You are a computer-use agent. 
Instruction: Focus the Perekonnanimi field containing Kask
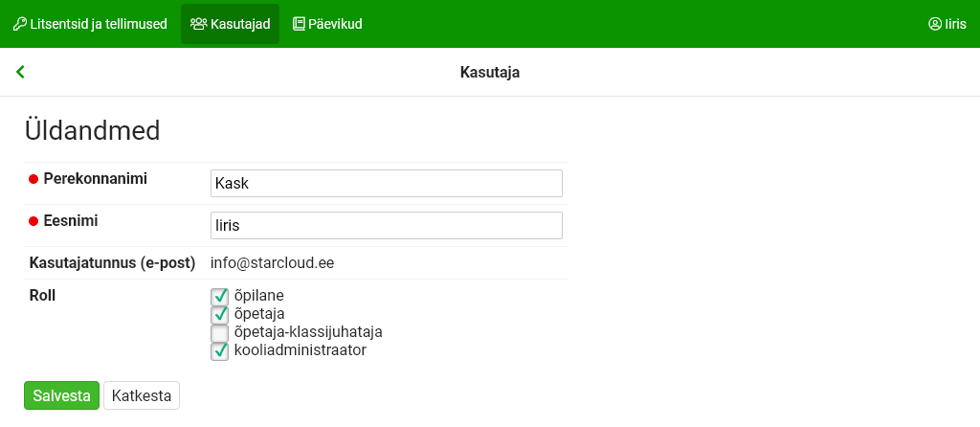[x=386, y=184]
